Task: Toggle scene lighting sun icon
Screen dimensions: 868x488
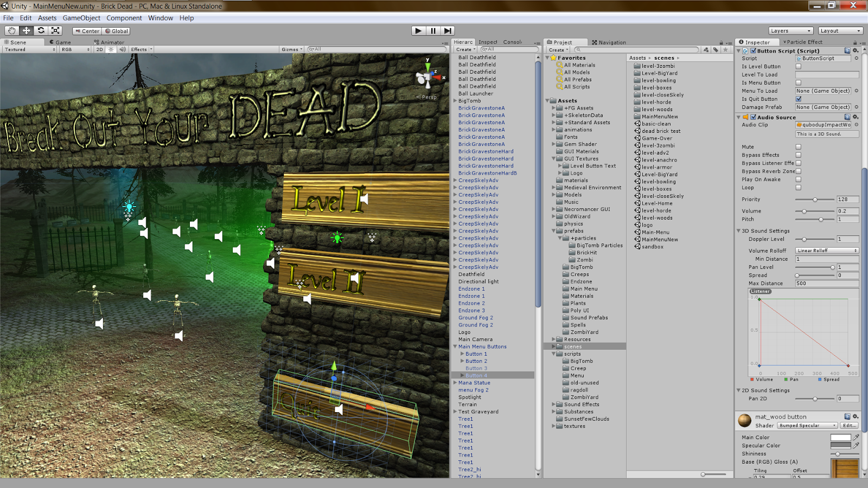Action: pos(111,49)
